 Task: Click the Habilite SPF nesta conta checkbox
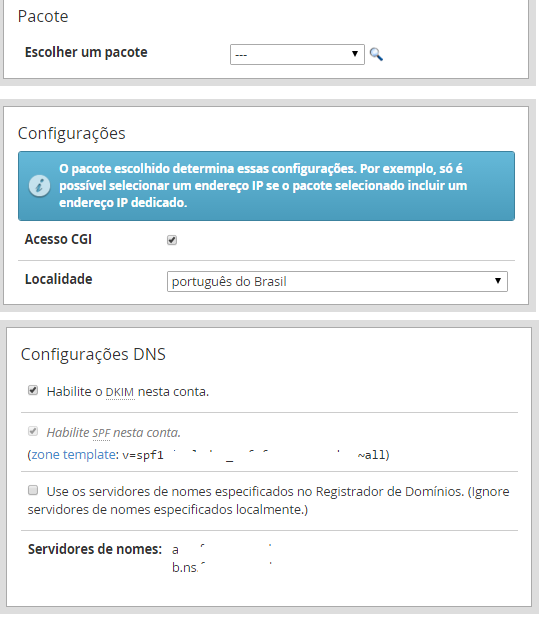(33, 431)
